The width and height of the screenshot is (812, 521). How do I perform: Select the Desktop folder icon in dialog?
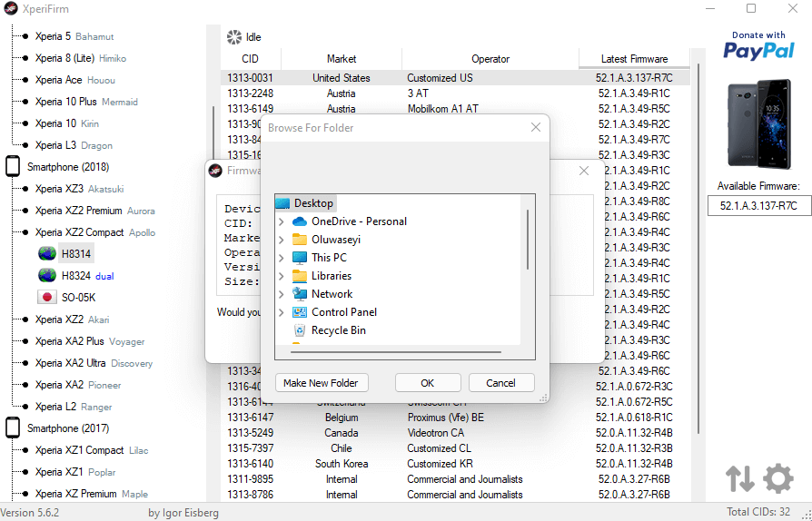pyautogui.click(x=282, y=202)
